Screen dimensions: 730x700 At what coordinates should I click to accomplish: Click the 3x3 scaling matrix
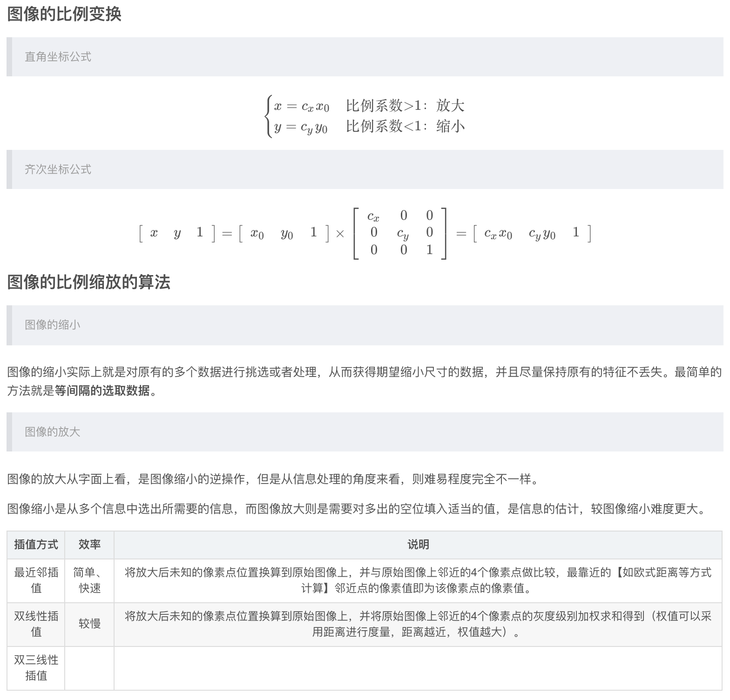click(400, 233)
